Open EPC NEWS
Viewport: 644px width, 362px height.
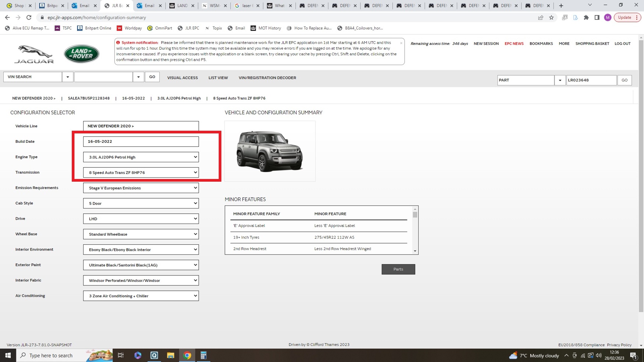point(514,44)
